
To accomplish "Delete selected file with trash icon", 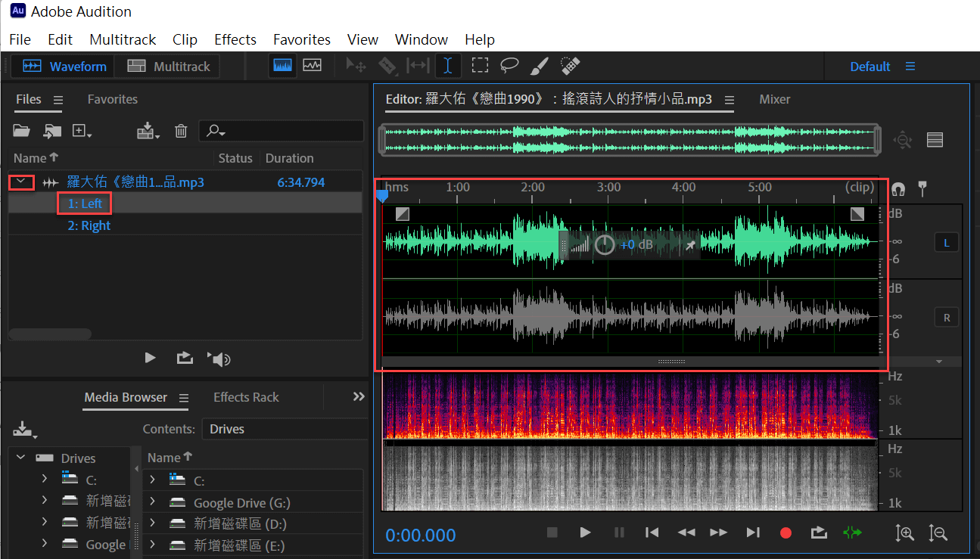I will [x=181, y=131].
